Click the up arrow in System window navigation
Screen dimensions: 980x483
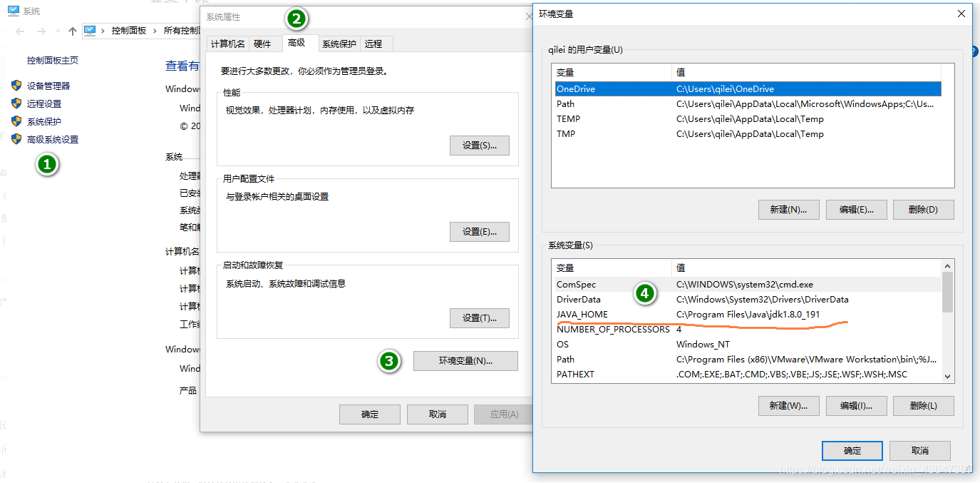tap(72, 31)
